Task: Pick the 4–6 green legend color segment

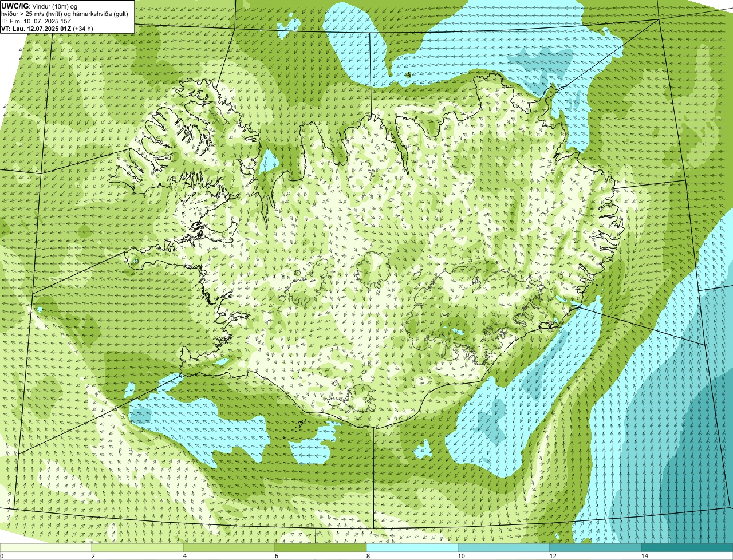Action: point(229,547)
